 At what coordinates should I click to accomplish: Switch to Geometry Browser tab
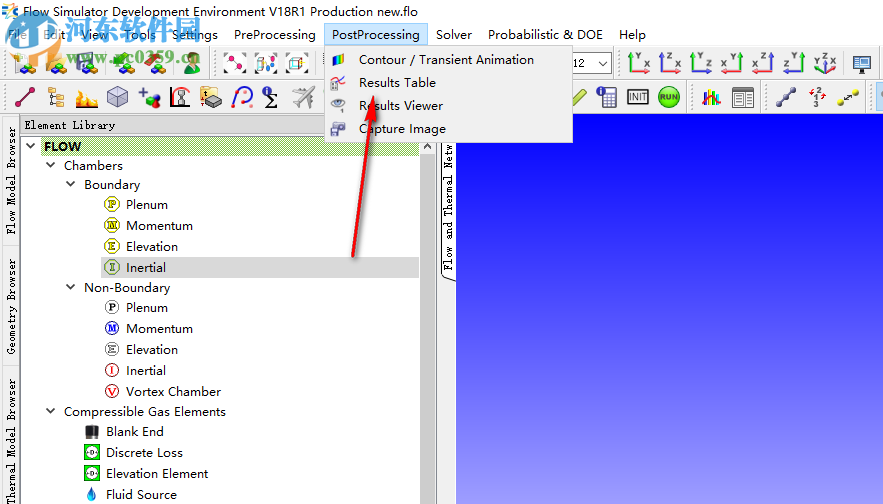11,307
